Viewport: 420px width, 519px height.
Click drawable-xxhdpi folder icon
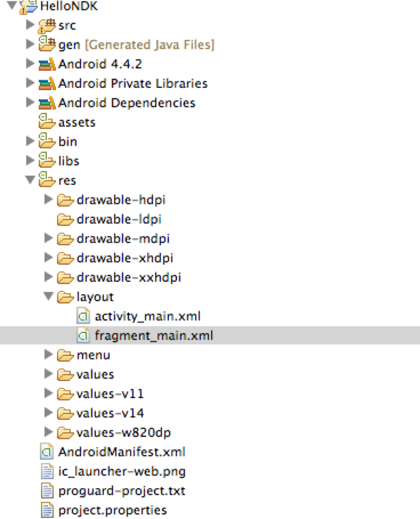coord(65,278)
